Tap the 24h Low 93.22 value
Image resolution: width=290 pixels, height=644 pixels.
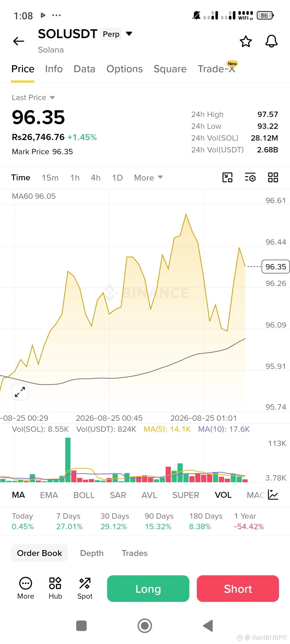pyautogui.click(x=268, y=126)
